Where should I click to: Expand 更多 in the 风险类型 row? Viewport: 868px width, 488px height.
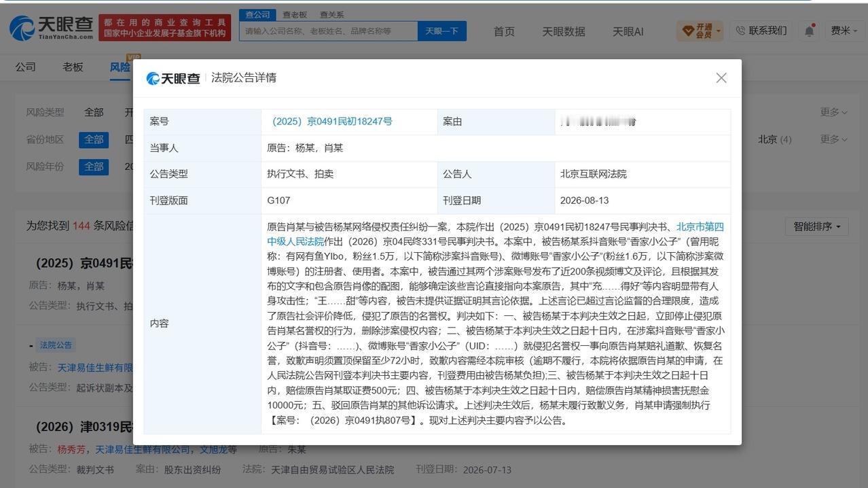[834, 112]
